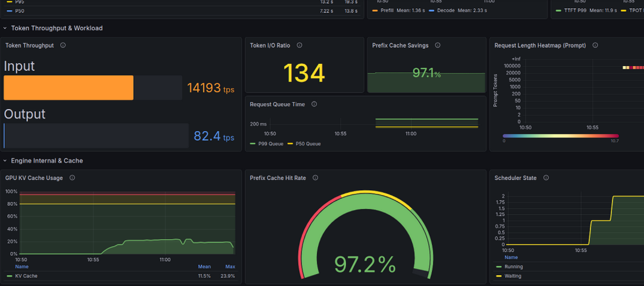Toggle the Running series in Scheduler State
This screenshot has width=644, height=286.
pyautogui.click(x=509, y=267)
